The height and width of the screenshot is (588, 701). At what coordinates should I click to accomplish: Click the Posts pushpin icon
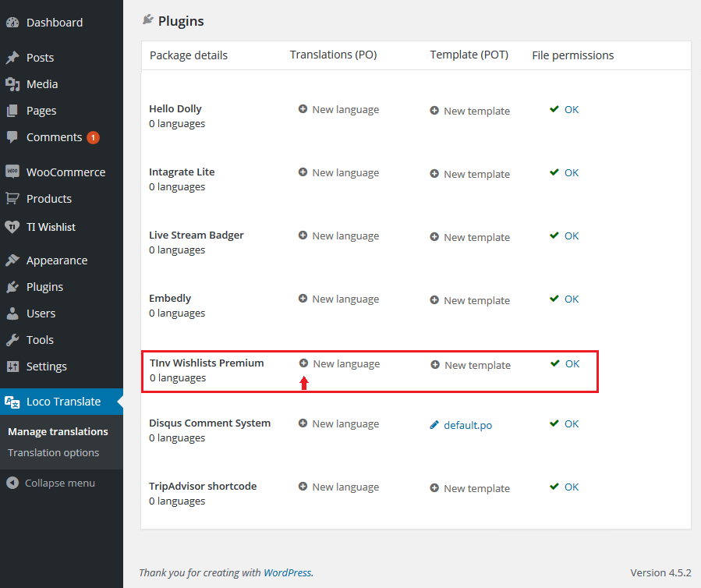pyautogui.click(x=12, y=57)
